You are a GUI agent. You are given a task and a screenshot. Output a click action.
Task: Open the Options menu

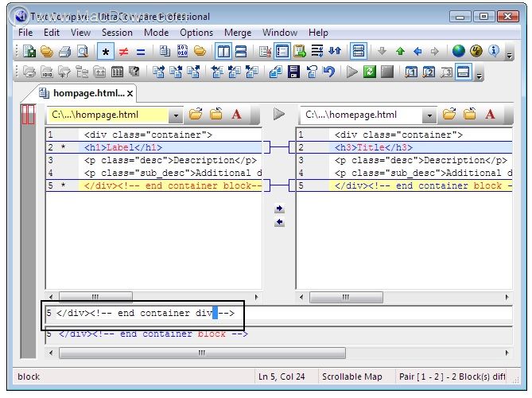click(196, 33)
